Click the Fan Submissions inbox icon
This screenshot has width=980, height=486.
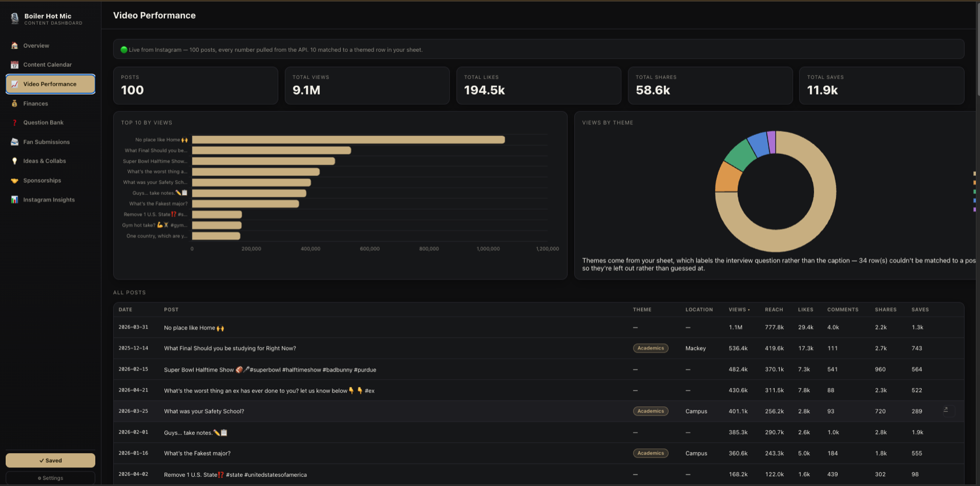[x=14, y=142]
